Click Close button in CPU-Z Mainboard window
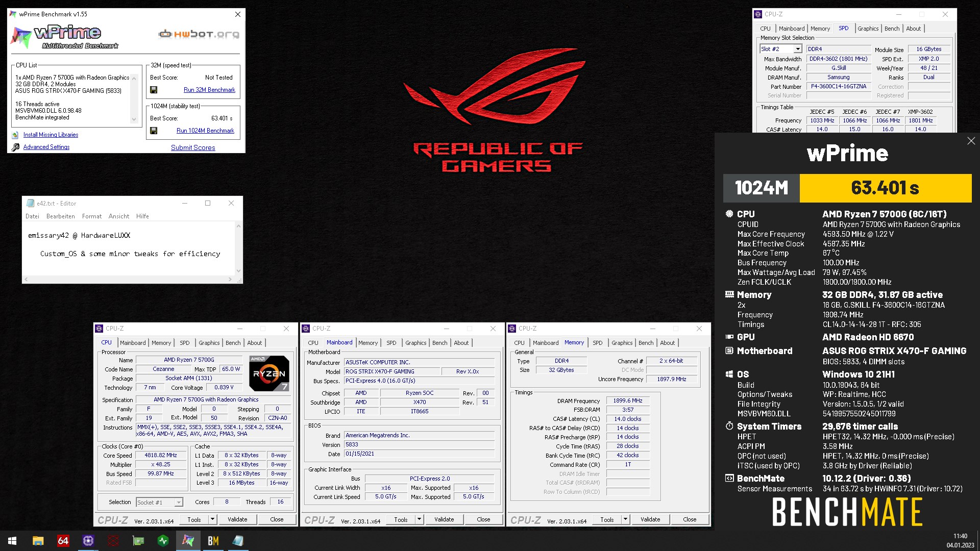The width and height of the screenshot is (980, 551). click(483, 519)
